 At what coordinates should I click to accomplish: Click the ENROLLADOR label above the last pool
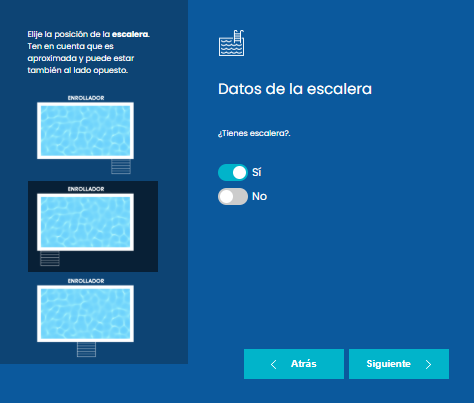86,281
